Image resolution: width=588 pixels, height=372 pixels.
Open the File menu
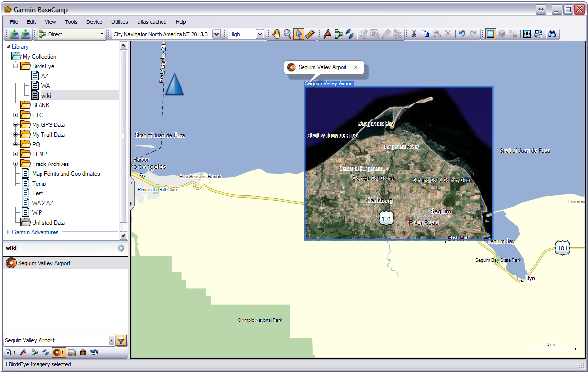coord(14,22)
